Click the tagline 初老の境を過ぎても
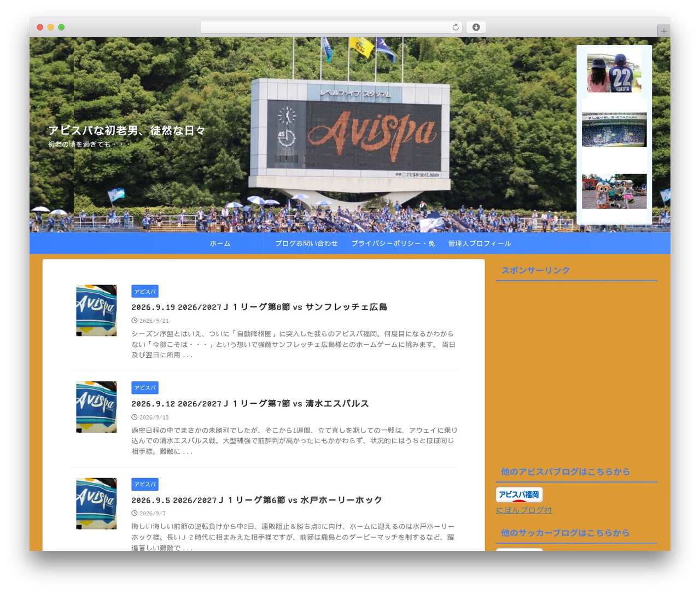Screen dimensions: 700x593 click(x=89, y=144)
